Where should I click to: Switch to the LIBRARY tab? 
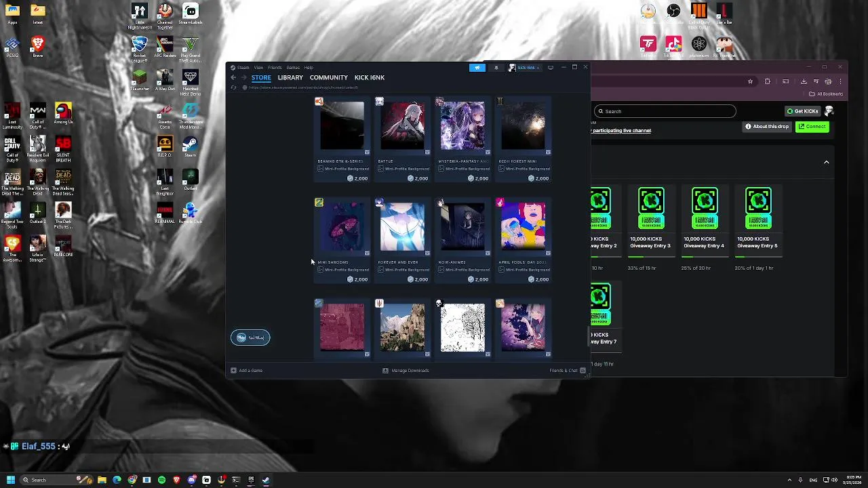(290, 78)
